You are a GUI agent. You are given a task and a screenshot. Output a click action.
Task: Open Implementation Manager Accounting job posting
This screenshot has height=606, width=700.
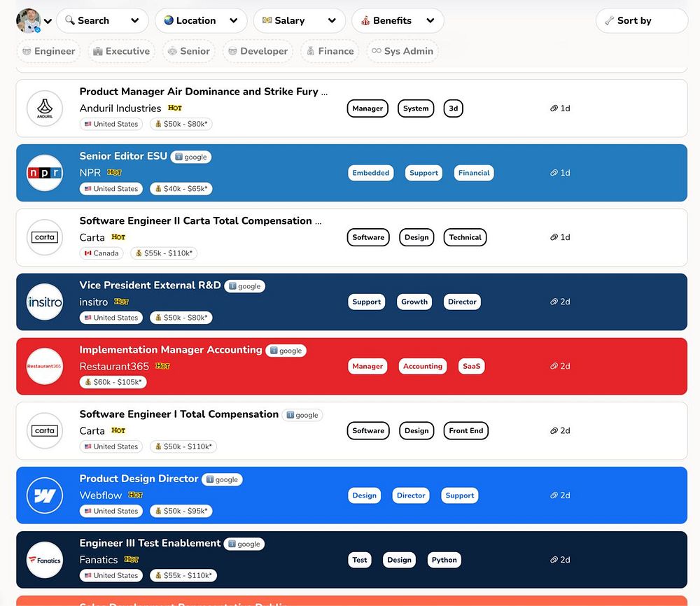tap(171, 350)
